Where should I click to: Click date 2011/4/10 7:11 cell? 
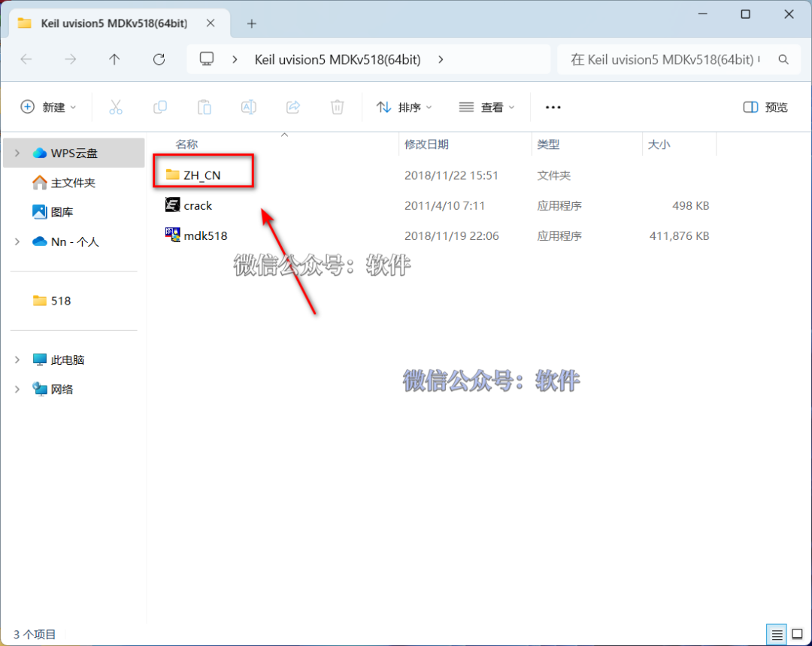(x=444, y=205)
